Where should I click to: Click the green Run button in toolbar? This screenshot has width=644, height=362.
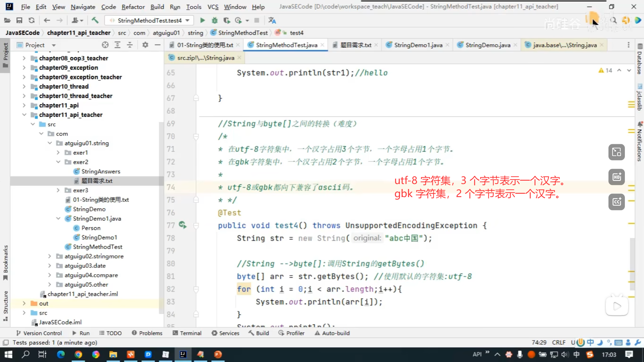click(202, 20)
